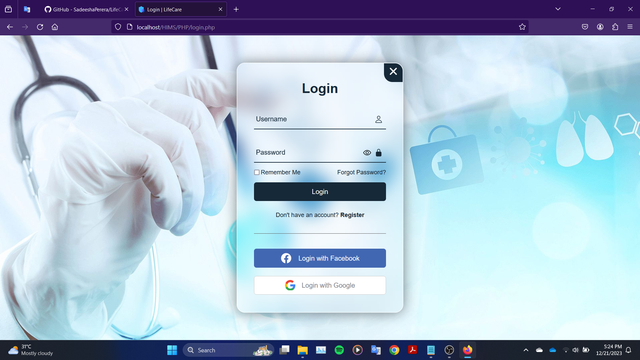Show hidden system tray icons chevron
The height and width of the screenshot is (360, 640).
pyautogui.click(x=526, y=350)
